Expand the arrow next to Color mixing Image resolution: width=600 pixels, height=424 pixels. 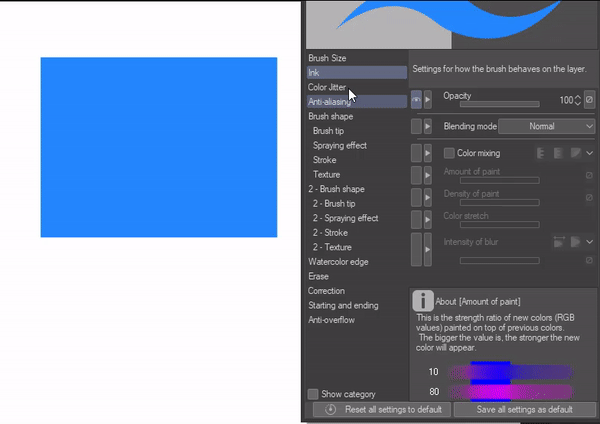coord(427,153)
